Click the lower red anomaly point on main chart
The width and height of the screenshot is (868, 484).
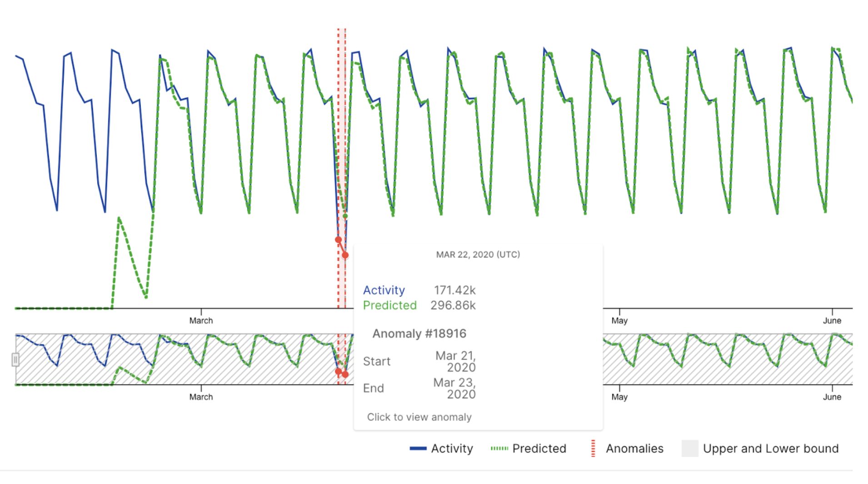(x=345, y=255)
